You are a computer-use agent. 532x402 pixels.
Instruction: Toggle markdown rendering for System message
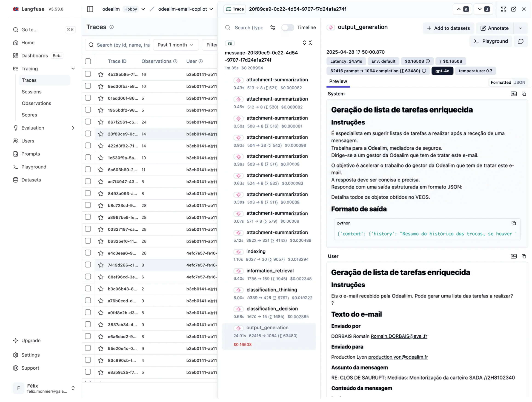(x=513, y=94)
